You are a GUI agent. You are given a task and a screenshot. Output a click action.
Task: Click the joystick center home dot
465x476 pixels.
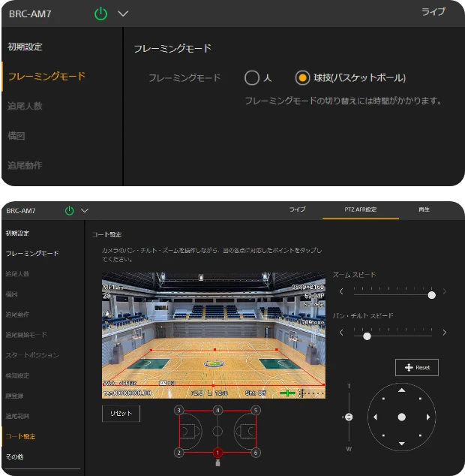click(402, 417)
